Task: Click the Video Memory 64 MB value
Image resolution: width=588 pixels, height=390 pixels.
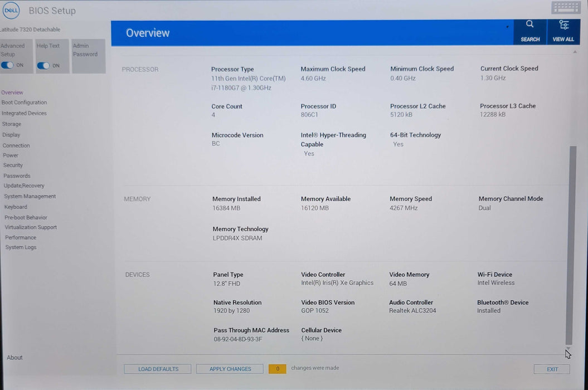Action: coord(398,284)
